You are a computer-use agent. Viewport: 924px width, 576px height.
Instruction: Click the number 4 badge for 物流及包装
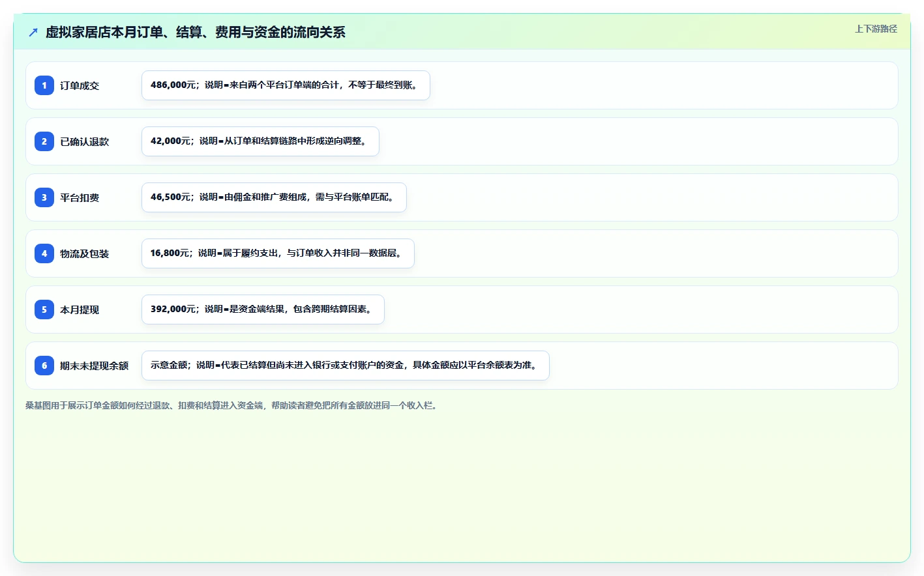[44, 253]
